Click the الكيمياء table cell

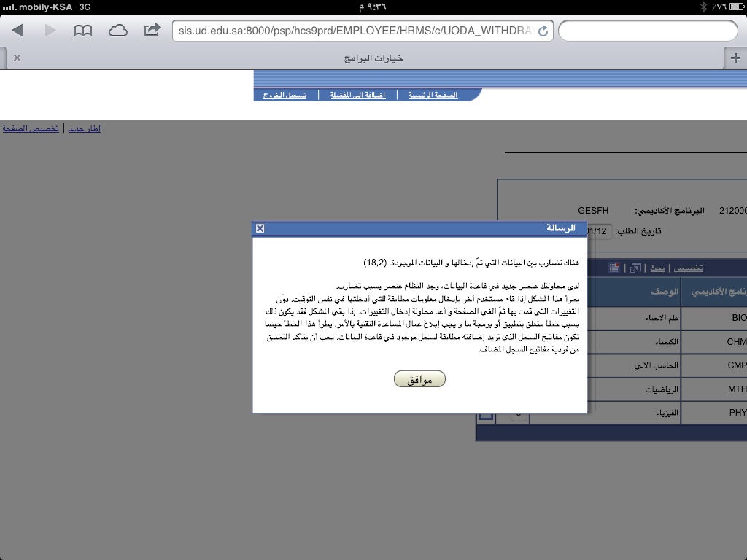pos(667,342)
